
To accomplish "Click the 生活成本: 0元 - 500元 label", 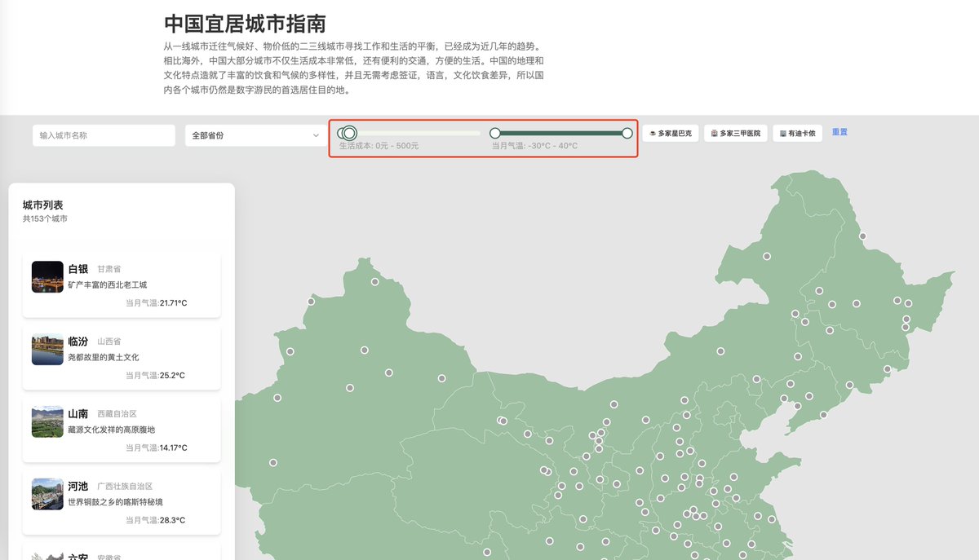I will [379, 146].
